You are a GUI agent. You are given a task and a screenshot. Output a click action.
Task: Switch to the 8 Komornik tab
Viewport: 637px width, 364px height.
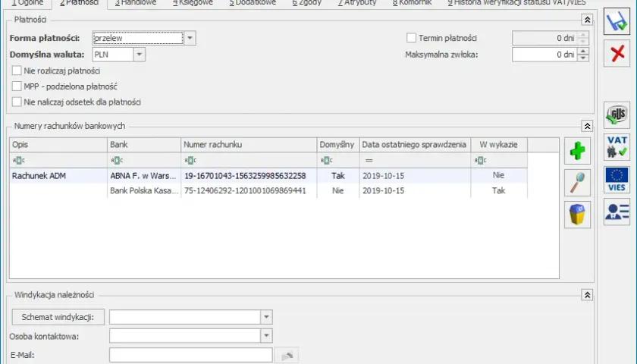pos(412,3)
